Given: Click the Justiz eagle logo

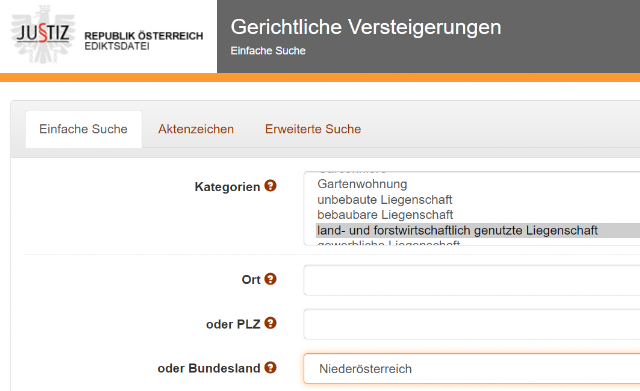Looking at the screenshot, I should pyautogui.click(x=43, y=34).
